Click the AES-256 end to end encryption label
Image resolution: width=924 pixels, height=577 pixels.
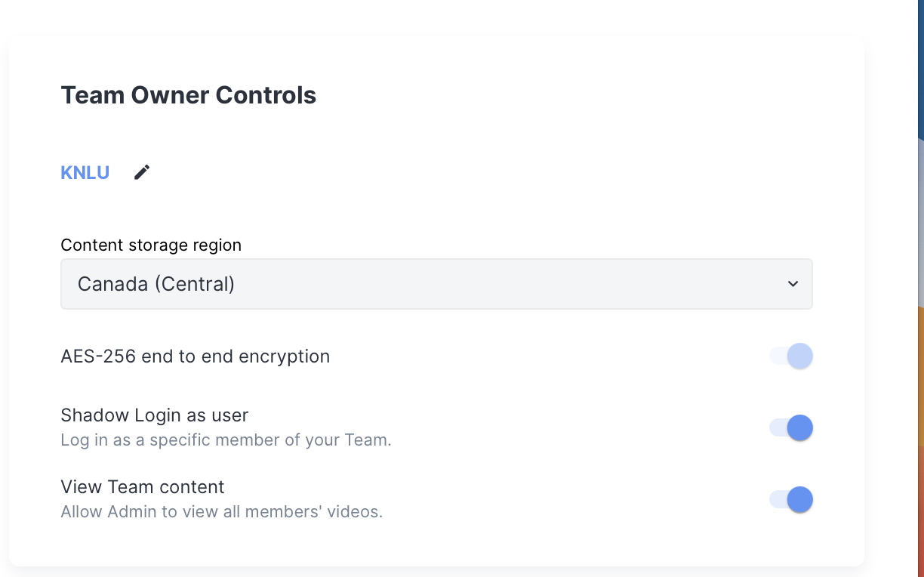(x=195, y=356)
